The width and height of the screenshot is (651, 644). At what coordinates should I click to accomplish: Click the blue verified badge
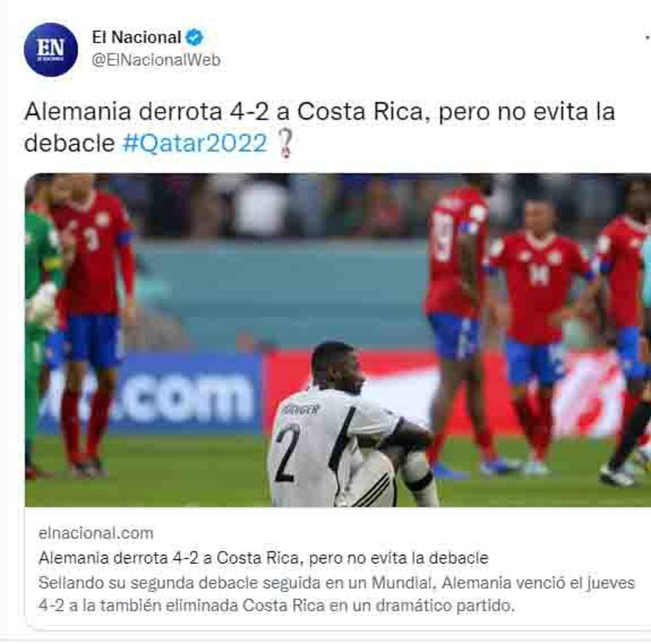click(194, 37)
